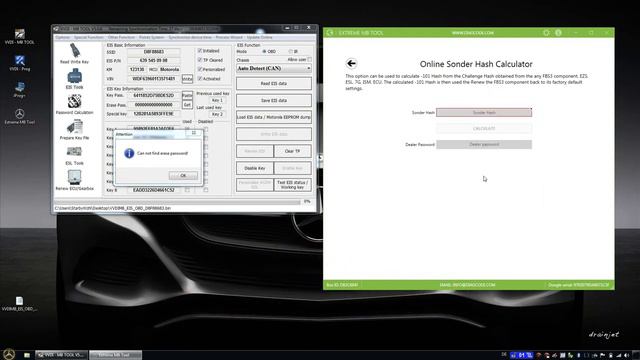This screenshot has height=360, width=640.
Task: Open the Mercedes-logo Start button
Action: tap(9, 354)
